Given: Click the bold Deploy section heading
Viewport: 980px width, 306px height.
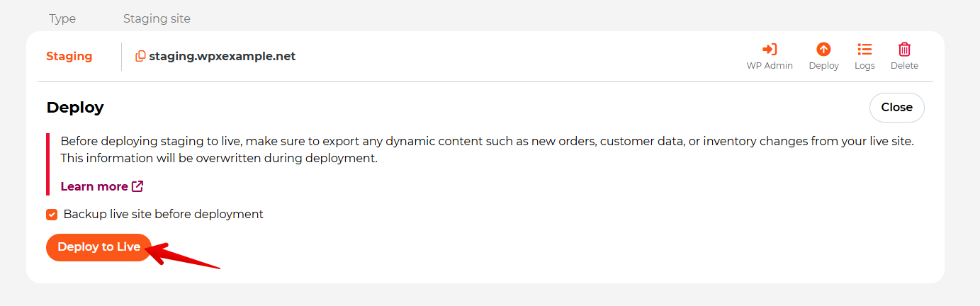Looking at the screenshot, I should pyautogui.click(x=75, y=108).
